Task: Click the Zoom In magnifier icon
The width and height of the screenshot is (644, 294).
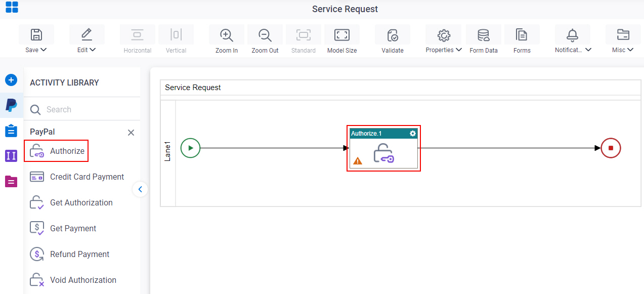Action: 227,34
